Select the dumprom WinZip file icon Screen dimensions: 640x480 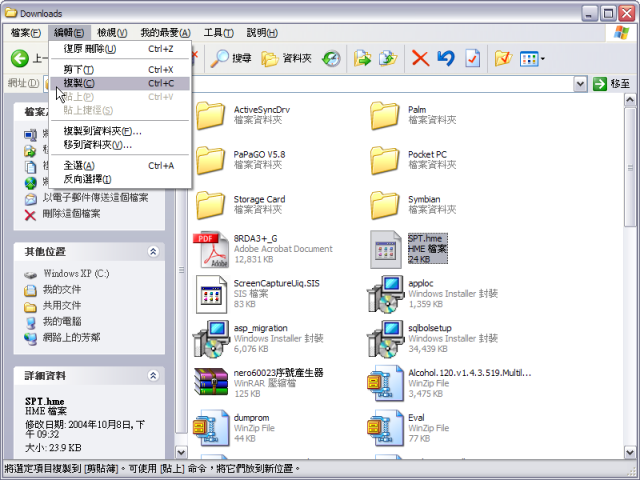click(211, 429)
